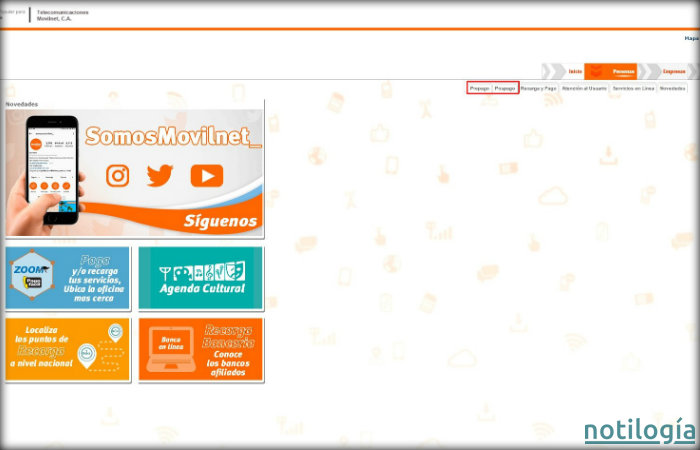The width and height of the screenshot is (700, 450).
Task: Click the phone image in the SomosMovilnet banner
Action: point(52,170)
